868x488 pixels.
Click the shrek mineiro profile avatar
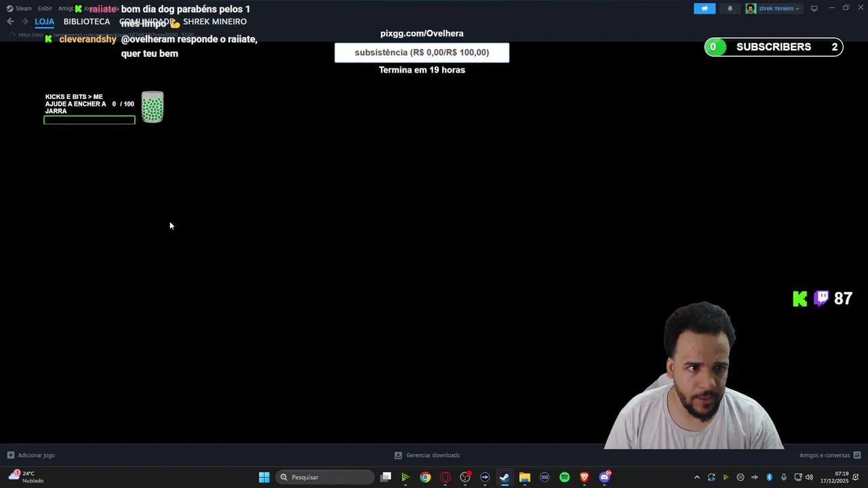(x=751, y=9)
